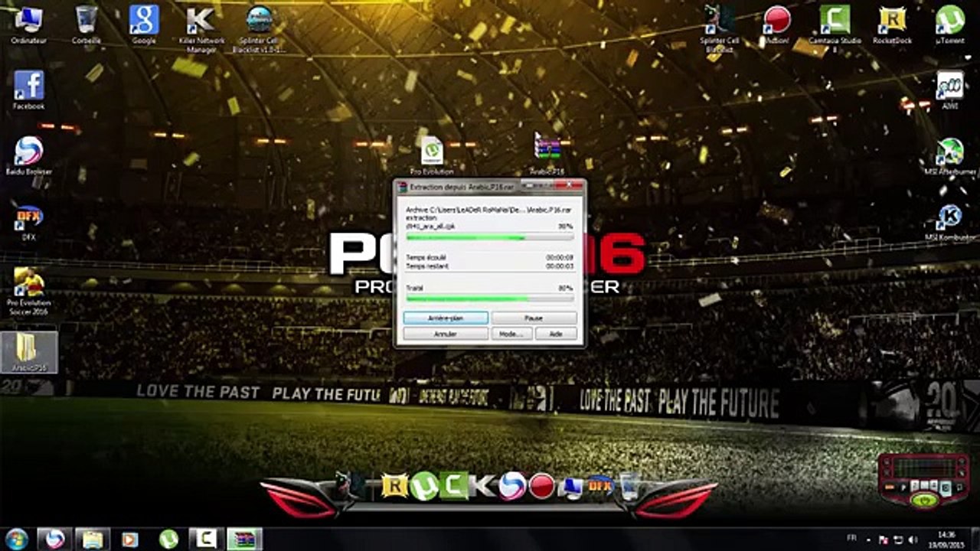Open the DFX icon in the dock
This screenshot has height=551, width=980.
(x=600, y=486)
